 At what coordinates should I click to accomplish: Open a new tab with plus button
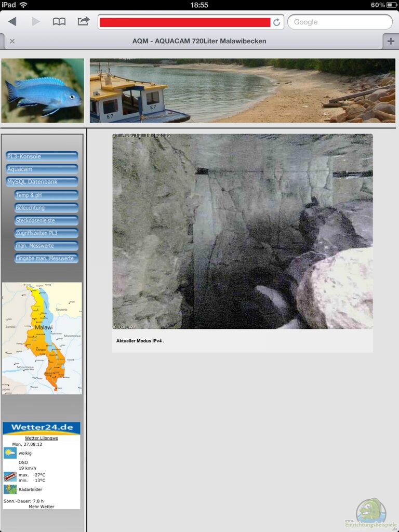391,41
